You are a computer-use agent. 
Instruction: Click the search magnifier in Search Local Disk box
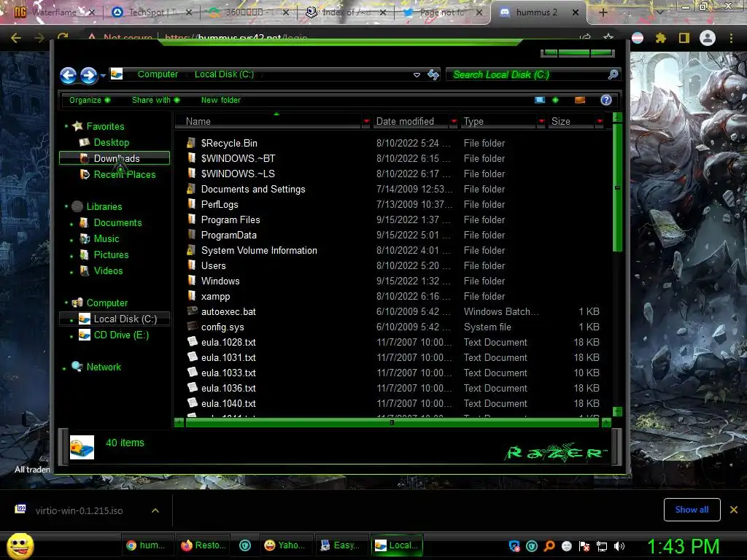coord(613,74)
